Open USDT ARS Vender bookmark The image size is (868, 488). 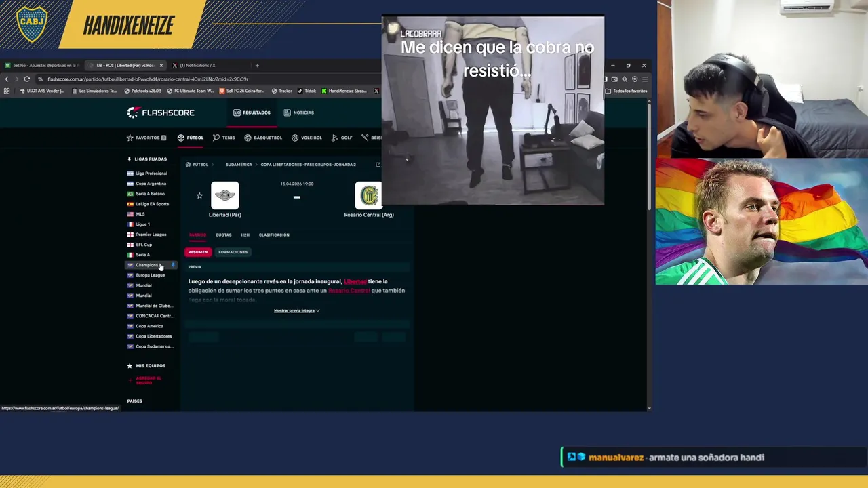point(41,91)
